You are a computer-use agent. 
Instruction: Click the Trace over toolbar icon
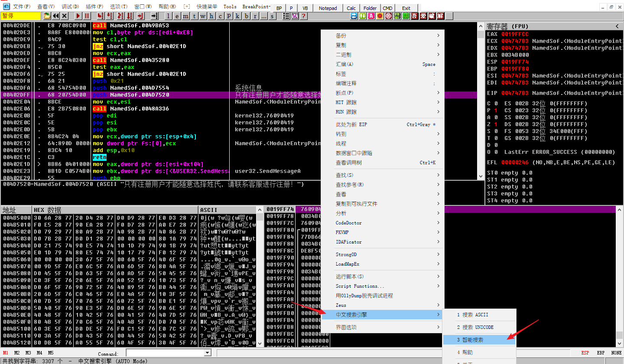click(130, 16)
